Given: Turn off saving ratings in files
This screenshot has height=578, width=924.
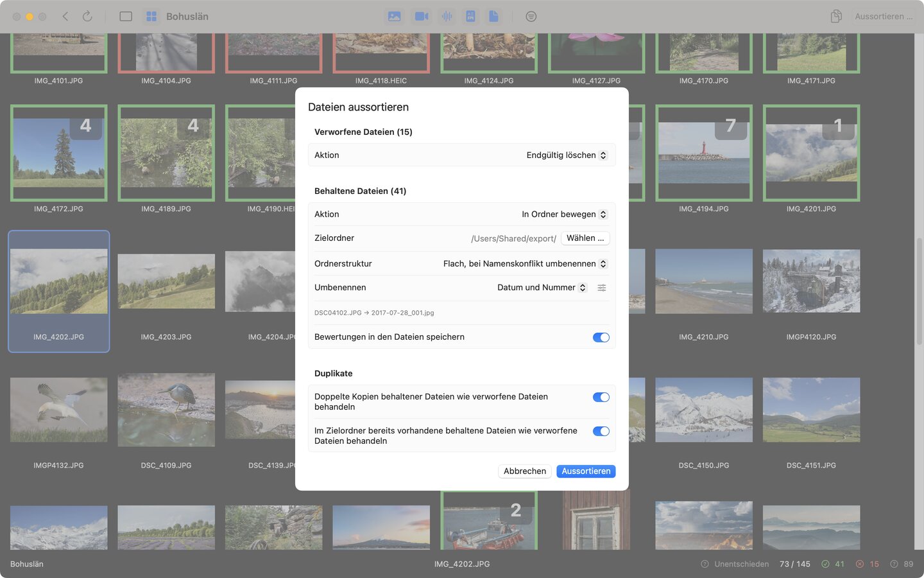Looking at the screenshot, I should click(601, 337).
